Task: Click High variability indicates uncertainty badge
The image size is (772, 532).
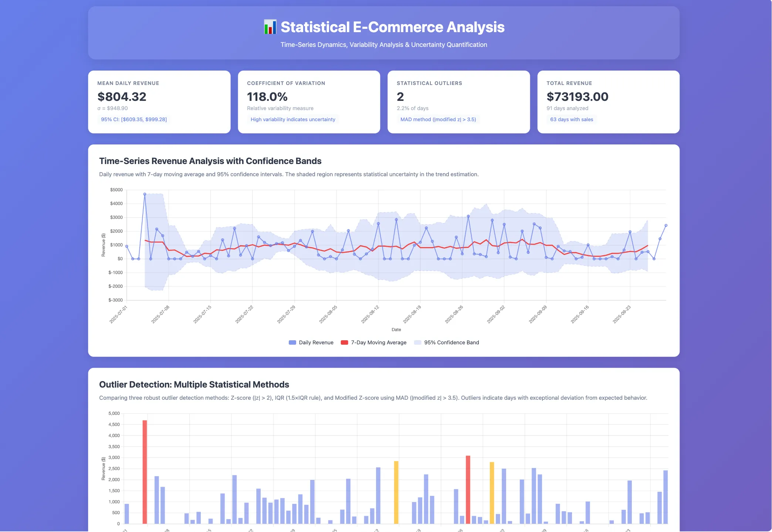Action: pos(293,119)
